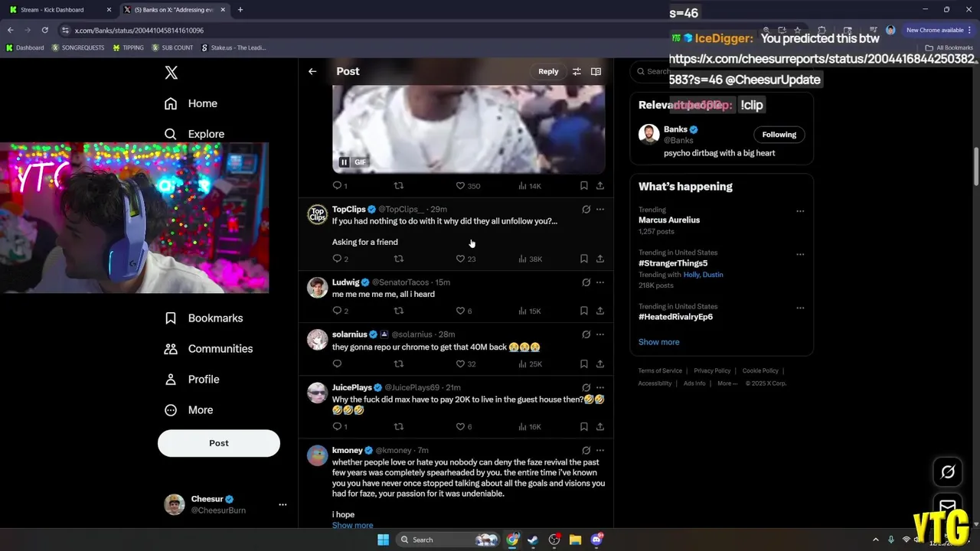
Task: Open the Communities navigation item
Action: 208,349
